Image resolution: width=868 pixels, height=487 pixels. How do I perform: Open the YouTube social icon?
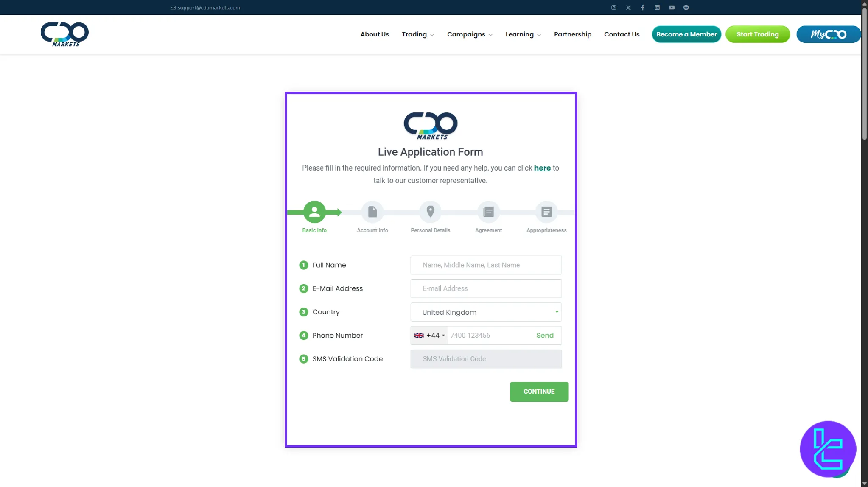click(x=672, y=8)
